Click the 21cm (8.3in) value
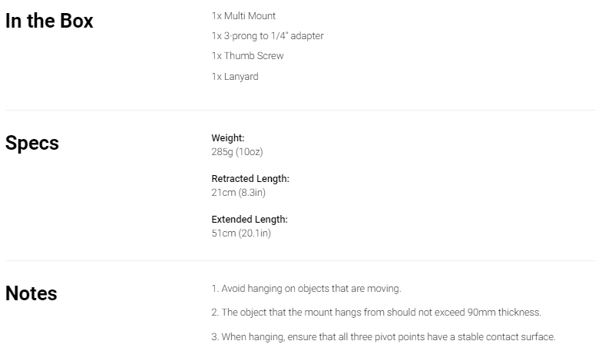This screenshot has width=602, height=364. (x=238, y=192)
